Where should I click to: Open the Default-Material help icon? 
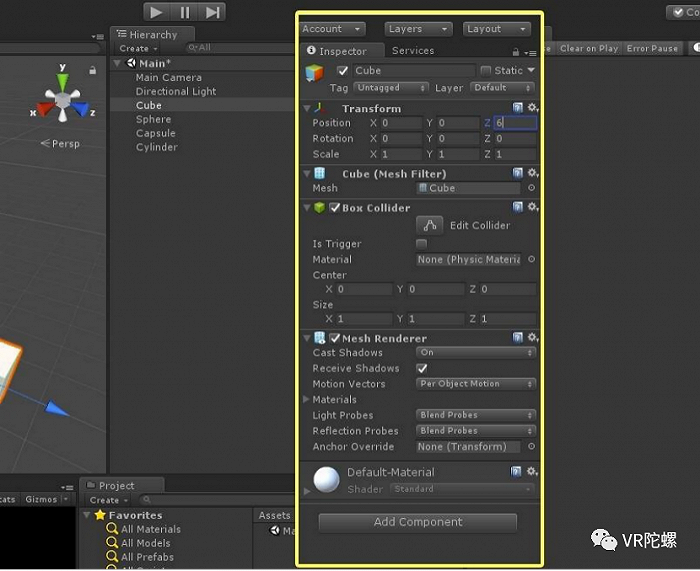[516, 472]
